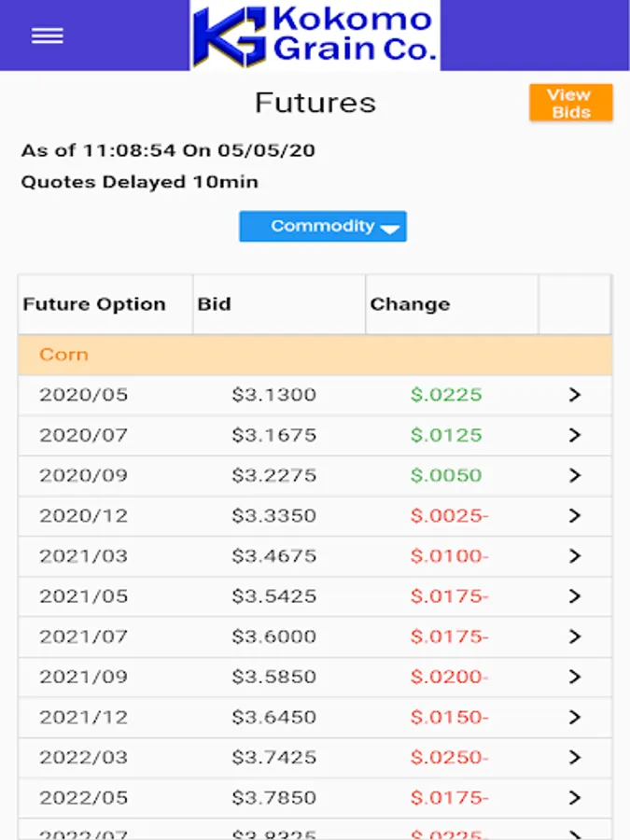Open details arrow for Corn 2020/09
Viewport: 630px width, 840px height.
tap(575, 475)
